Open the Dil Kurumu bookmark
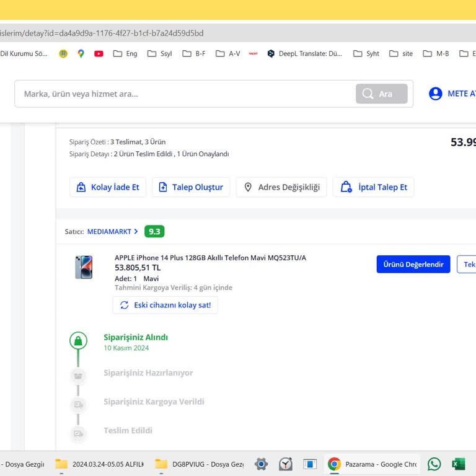476x476 pixels. (x=24, y=54)
